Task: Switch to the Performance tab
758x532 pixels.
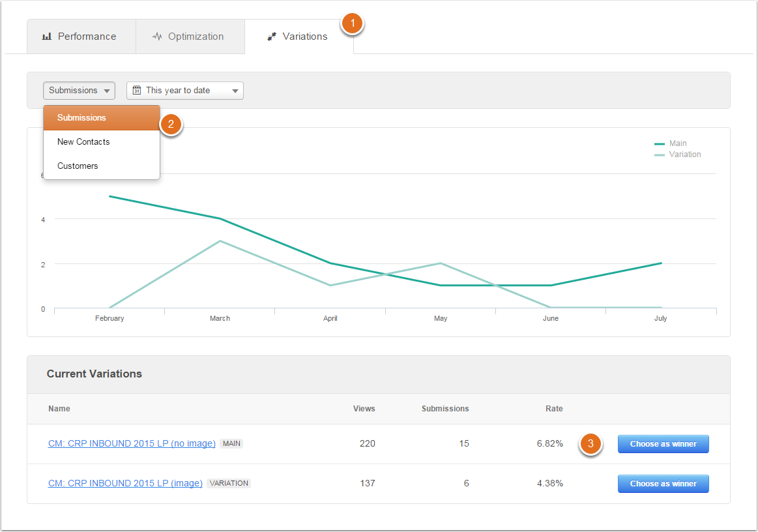Action: click(x=81, y=36)
